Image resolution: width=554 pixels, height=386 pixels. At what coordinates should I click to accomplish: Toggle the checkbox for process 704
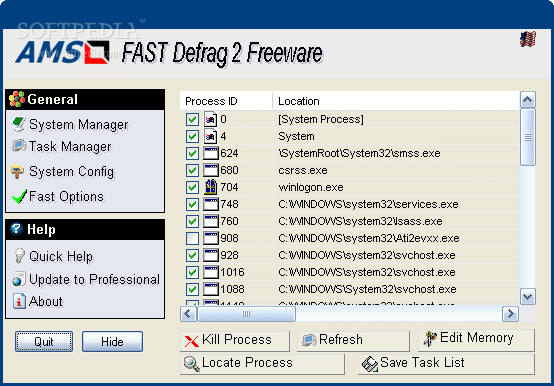point(192,187)
